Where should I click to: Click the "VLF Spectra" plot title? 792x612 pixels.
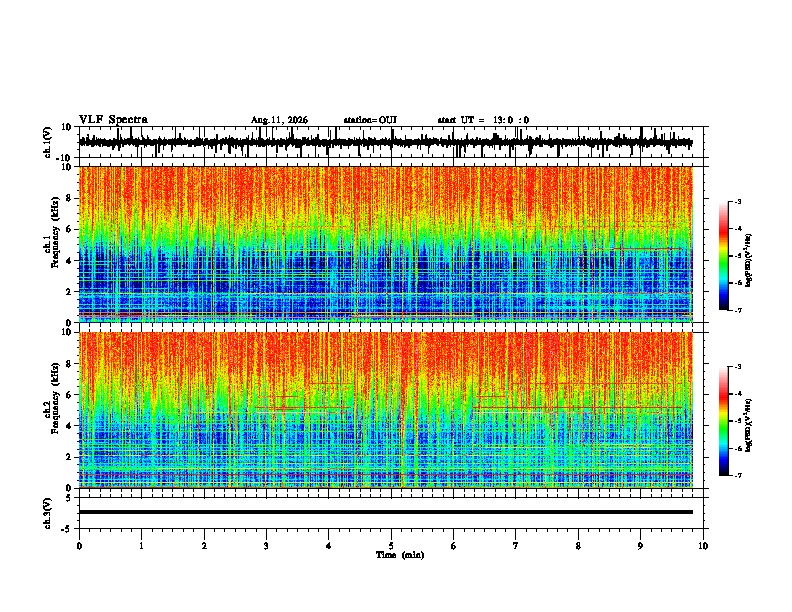click(113, 120)
